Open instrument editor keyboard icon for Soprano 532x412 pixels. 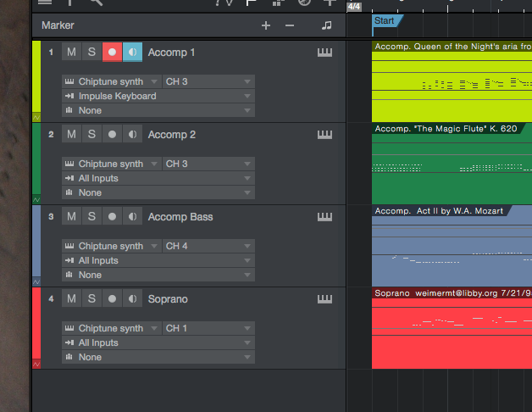point(324,299)
